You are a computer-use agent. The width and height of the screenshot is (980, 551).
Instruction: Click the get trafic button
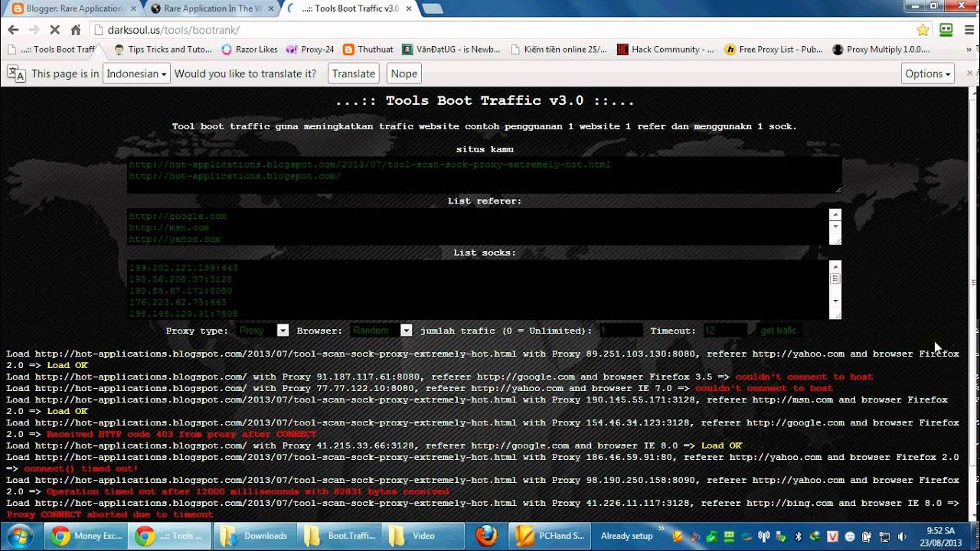click(779, 331)
